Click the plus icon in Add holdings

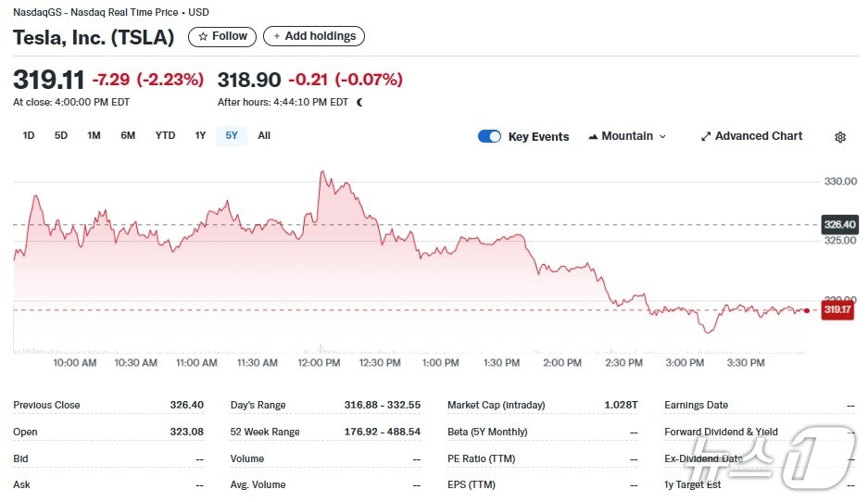pos(276,36)
